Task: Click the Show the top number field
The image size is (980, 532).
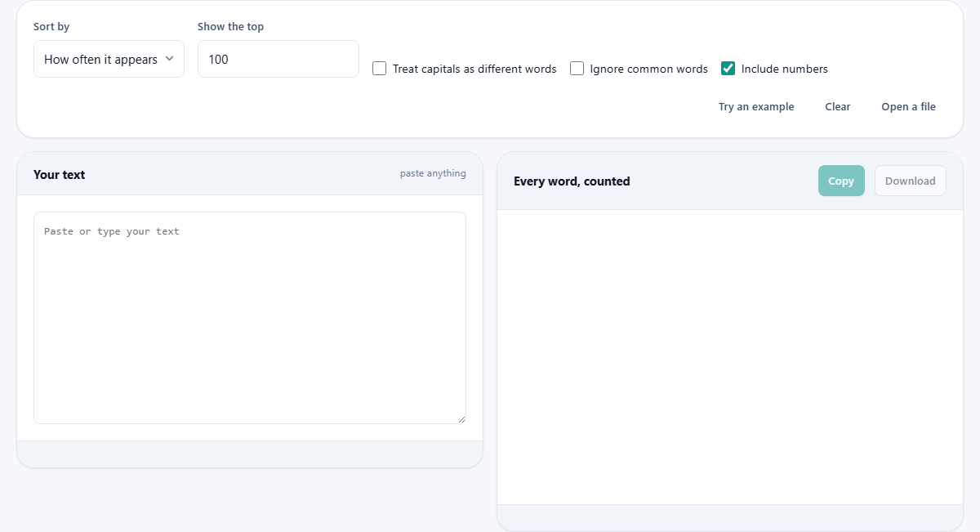Action: 278,59
